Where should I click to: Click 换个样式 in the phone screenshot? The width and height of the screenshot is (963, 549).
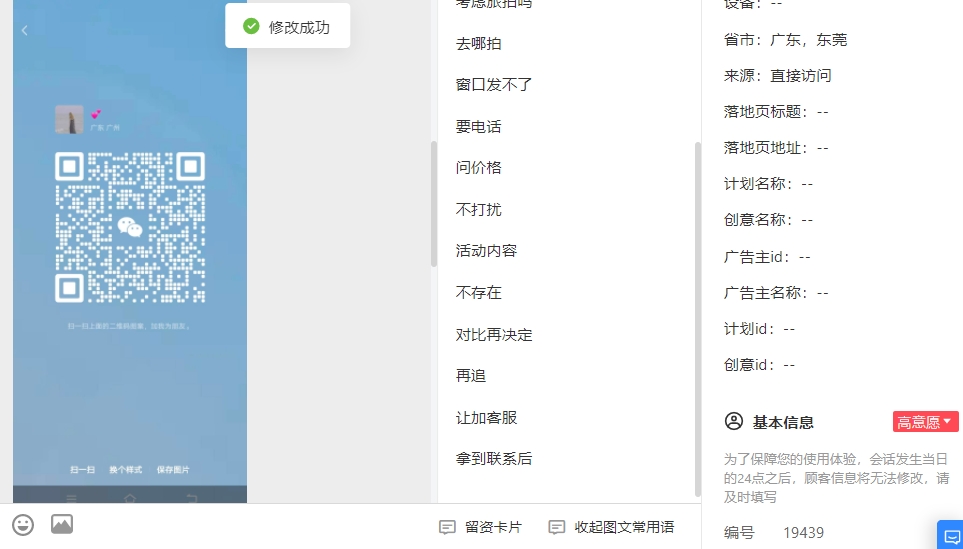(125, 470)
